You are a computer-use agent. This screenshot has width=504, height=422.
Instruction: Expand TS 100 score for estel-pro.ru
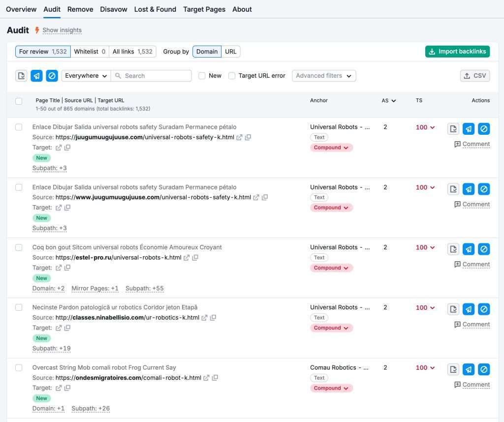click(x=425, y=247)
